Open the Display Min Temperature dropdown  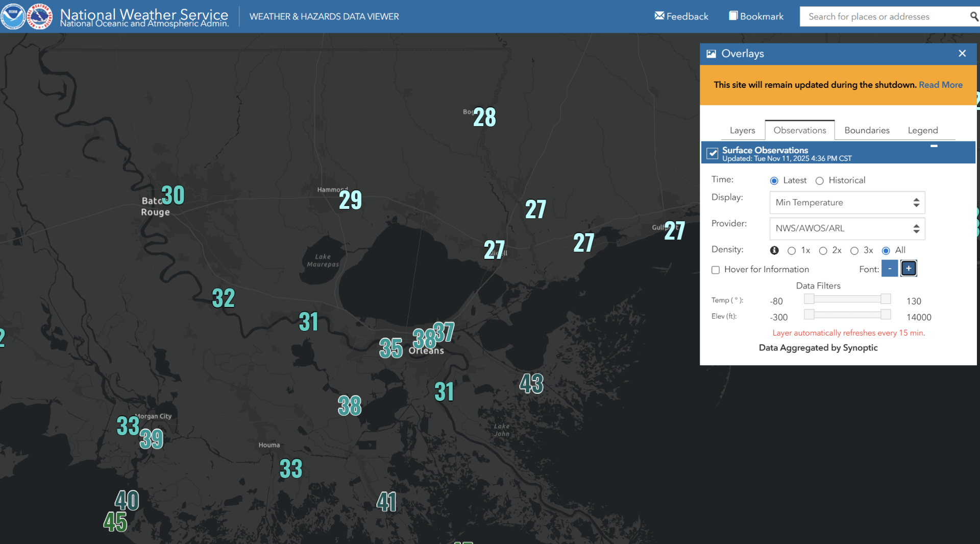847,203
